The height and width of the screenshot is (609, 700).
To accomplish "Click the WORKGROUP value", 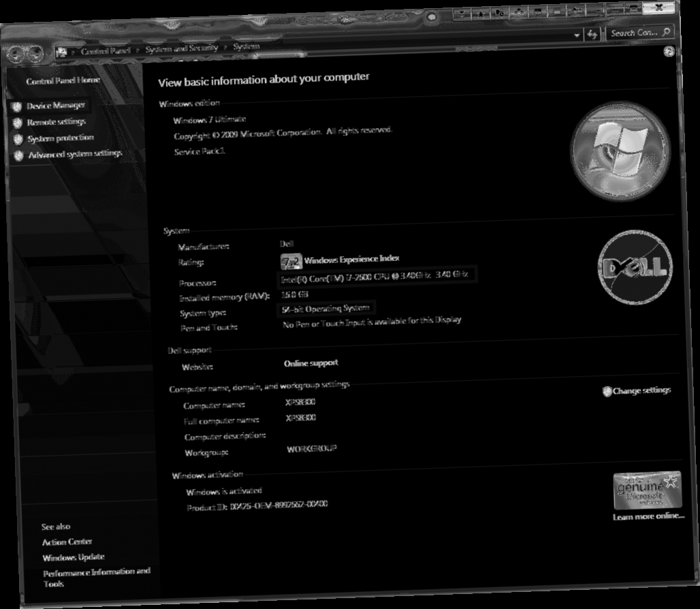I will point(312,449).
